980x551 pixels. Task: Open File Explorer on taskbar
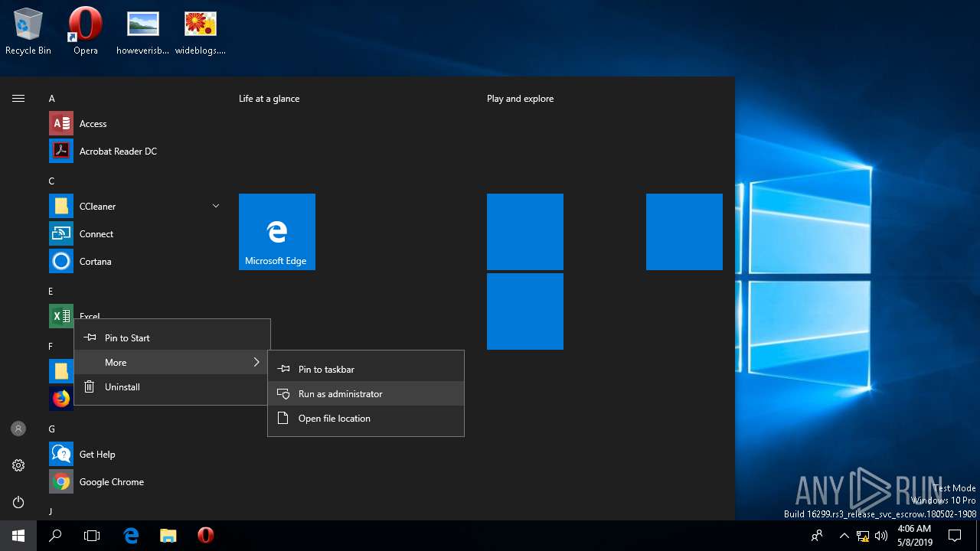[x=168, y=536]
